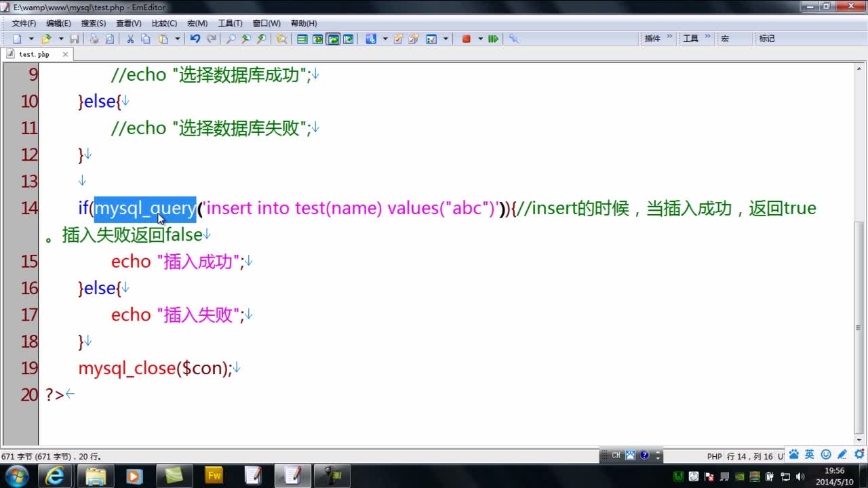
Task: Open the Windows Start menu
Action: pyautogui.click(x=16, y=476)
